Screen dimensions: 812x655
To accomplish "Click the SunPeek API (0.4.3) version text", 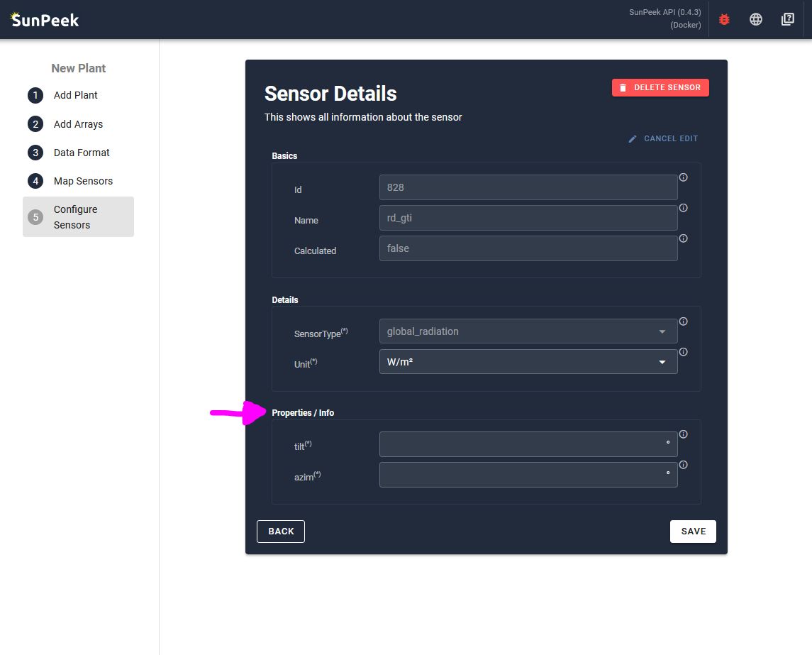I will [x=665, y=13].
